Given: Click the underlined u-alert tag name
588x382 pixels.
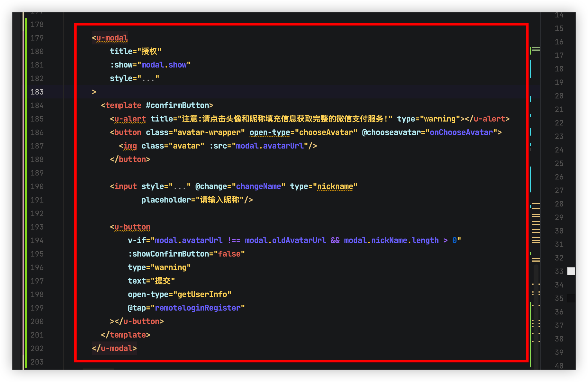Looking at the screenshot, I should [130, 119].
